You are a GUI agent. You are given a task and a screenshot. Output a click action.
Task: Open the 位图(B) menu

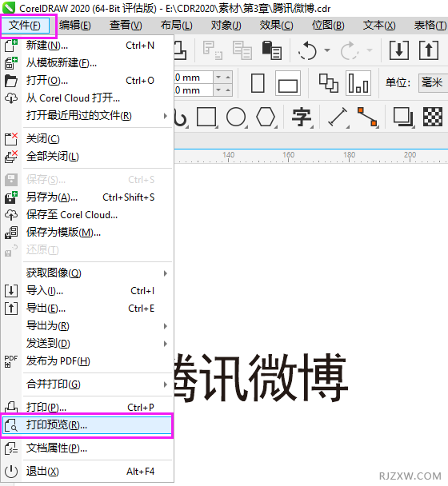(328, 26)
